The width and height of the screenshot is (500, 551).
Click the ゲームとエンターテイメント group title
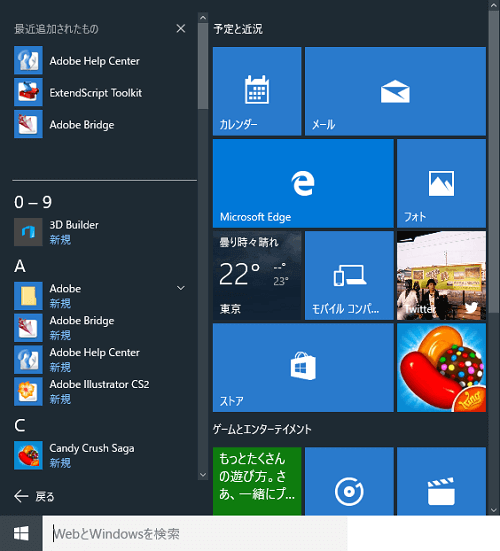click(x=262, y=429)
